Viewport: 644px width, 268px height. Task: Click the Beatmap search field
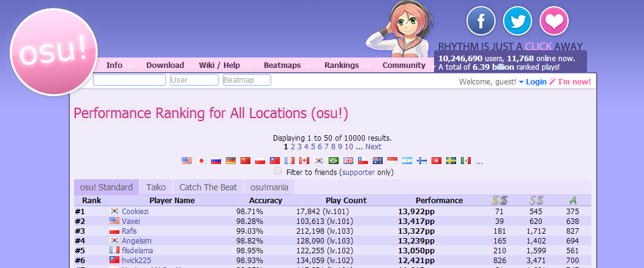[247, 80]
